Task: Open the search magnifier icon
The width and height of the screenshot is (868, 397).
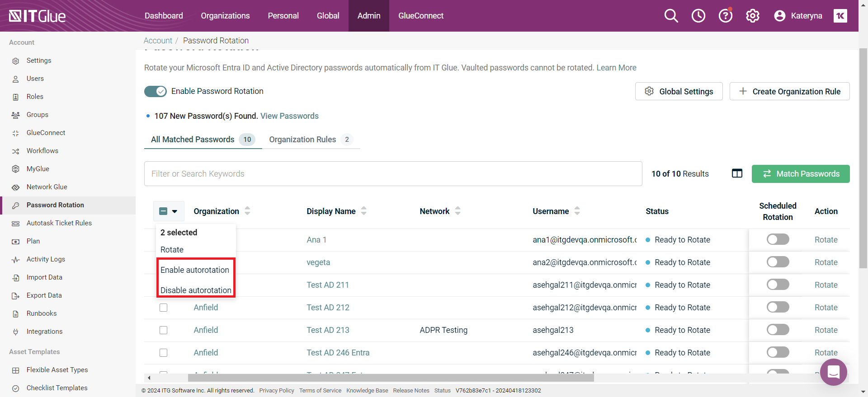Action: (671, 16)
